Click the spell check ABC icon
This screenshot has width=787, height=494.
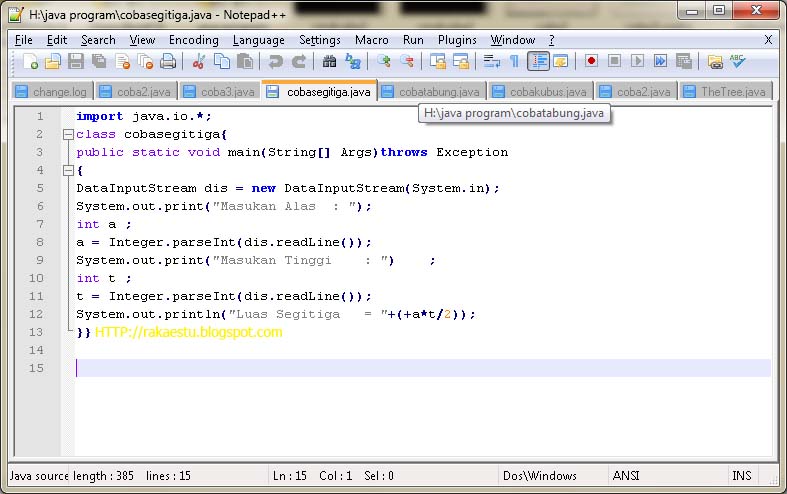(x=737, y=61)
